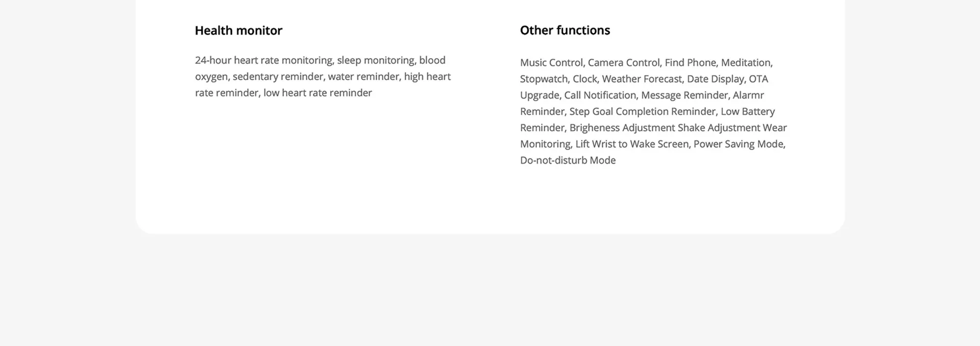Click the 'low heart rate reminder' text
The image size is (980, 346).
317,93
